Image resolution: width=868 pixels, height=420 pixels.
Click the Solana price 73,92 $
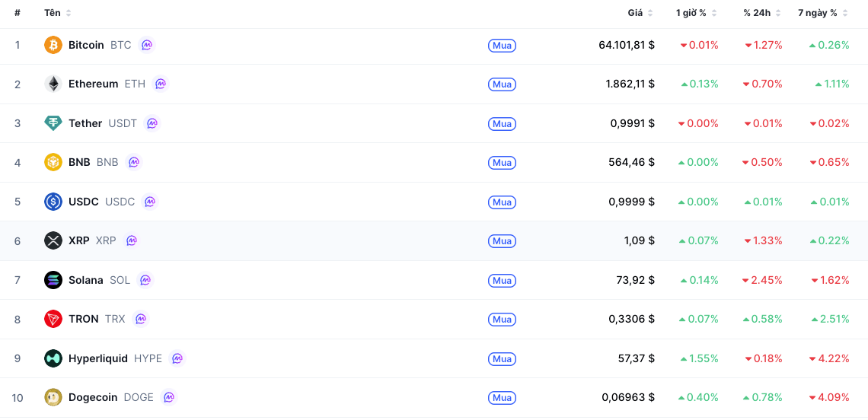636,280
